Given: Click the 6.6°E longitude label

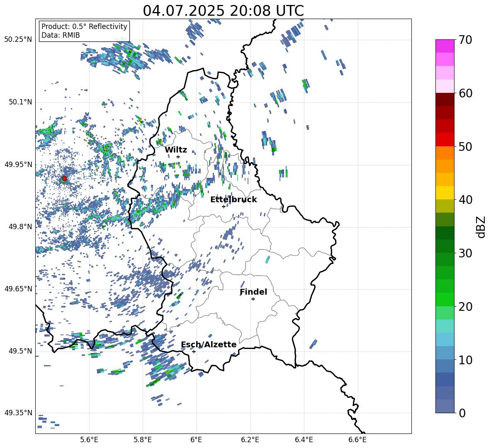Looking at the screenshot, I should pos(357,440).
